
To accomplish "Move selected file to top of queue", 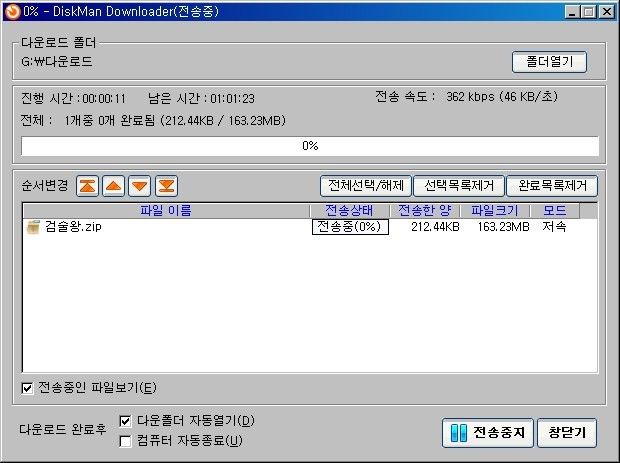I will pos(87,186).
